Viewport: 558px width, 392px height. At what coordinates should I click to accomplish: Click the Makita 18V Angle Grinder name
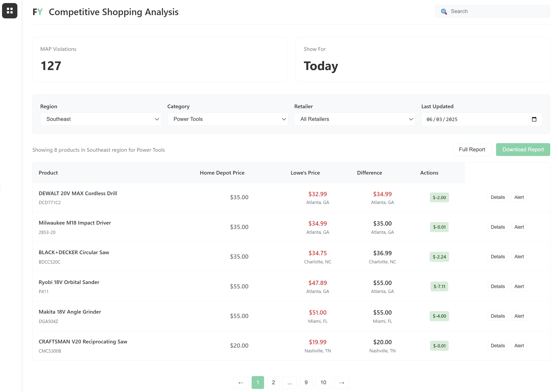pos(70,312)
